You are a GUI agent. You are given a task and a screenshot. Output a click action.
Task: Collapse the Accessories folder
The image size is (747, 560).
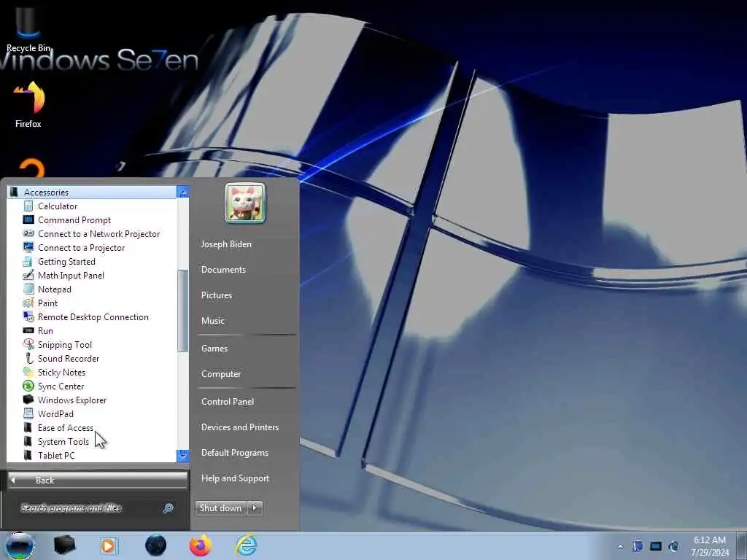[91, 192]
